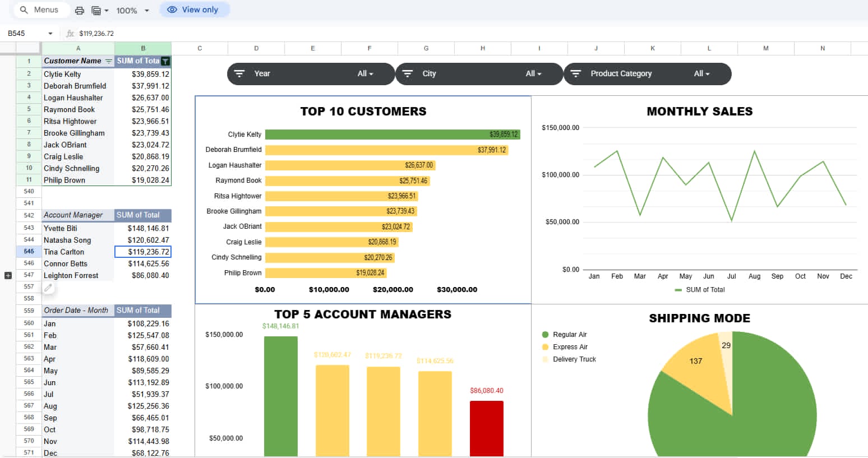The width and height of the screenshot is (868, 458).
Task: Open the Year slicer All dropdown
Action: pyautogui.click(x=366, y=73)
